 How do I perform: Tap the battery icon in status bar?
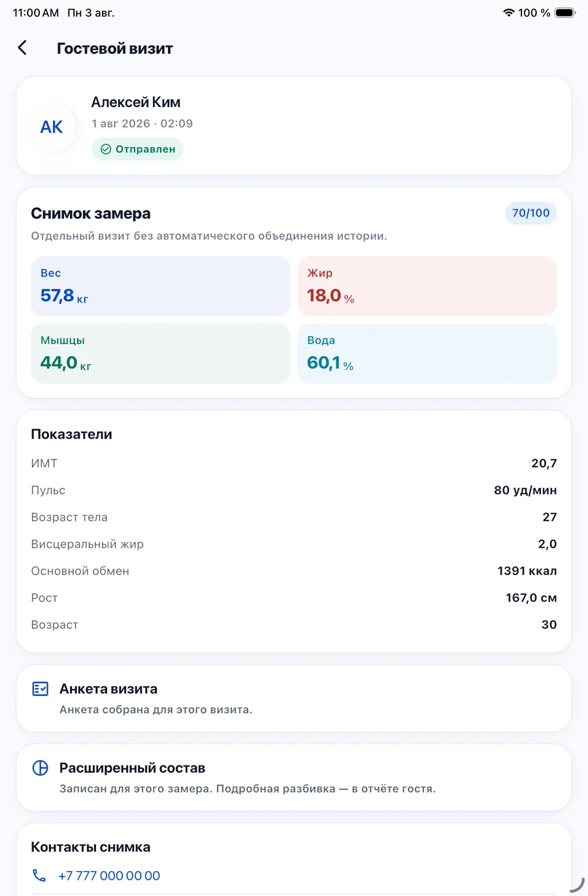(x=565, y=12)
